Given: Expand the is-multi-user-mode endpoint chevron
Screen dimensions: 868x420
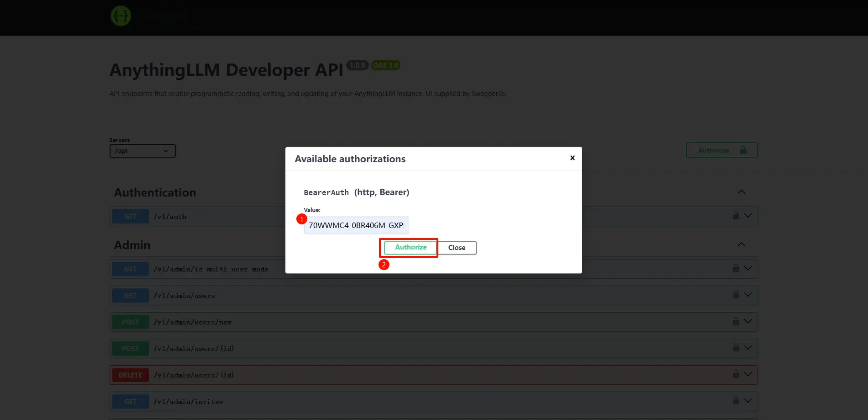Looking at the screenshot, I should pos(747,268).
